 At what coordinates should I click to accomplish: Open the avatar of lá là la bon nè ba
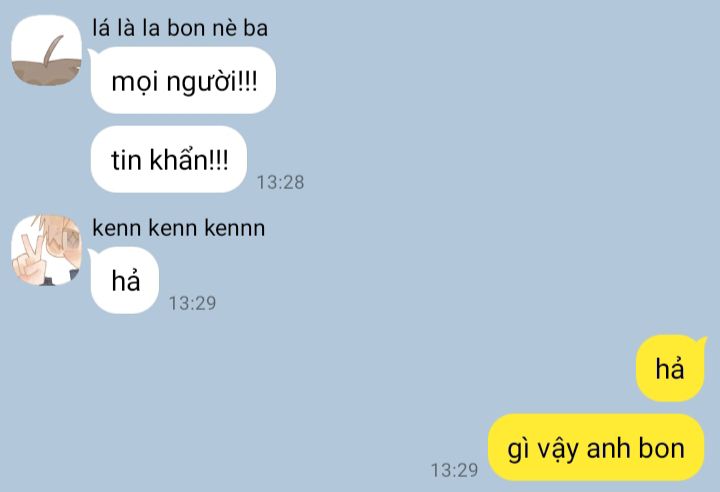point(46,51)
